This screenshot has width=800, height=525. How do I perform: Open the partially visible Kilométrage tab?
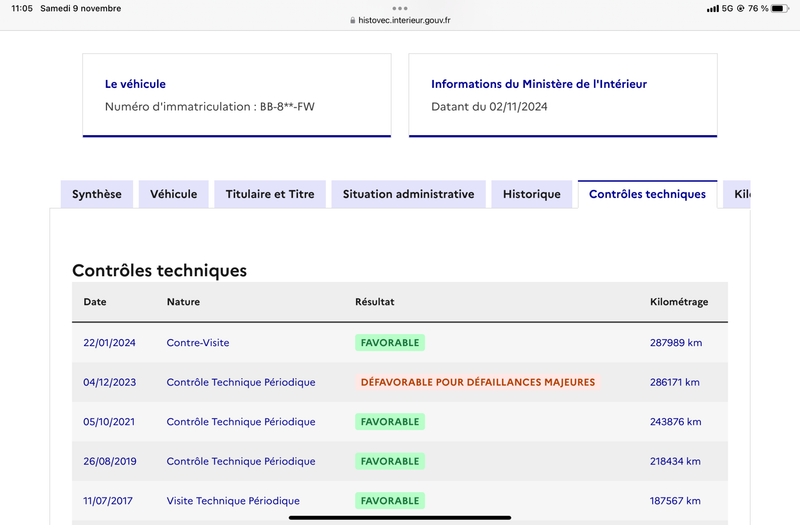pos(737,194)
